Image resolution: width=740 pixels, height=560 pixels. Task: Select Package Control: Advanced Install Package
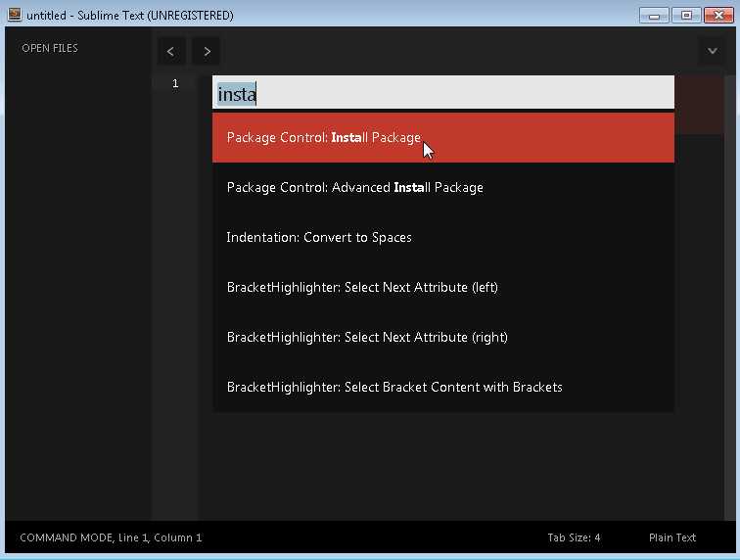pyautogui.click(x=443, y=187)
